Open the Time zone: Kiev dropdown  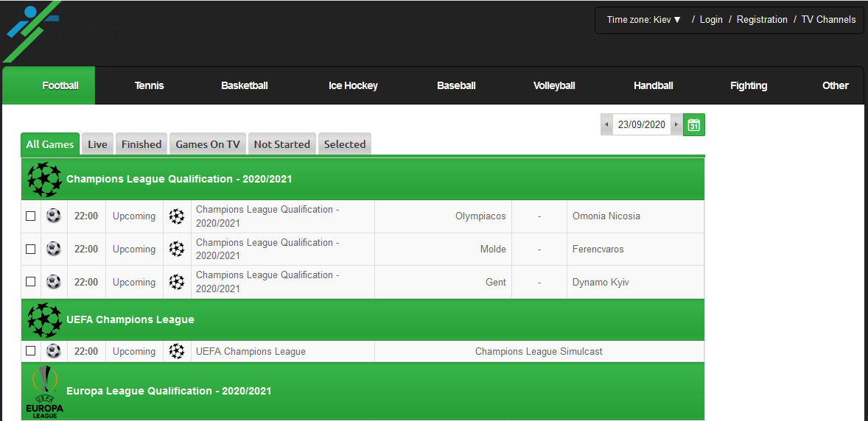point(644,19)
